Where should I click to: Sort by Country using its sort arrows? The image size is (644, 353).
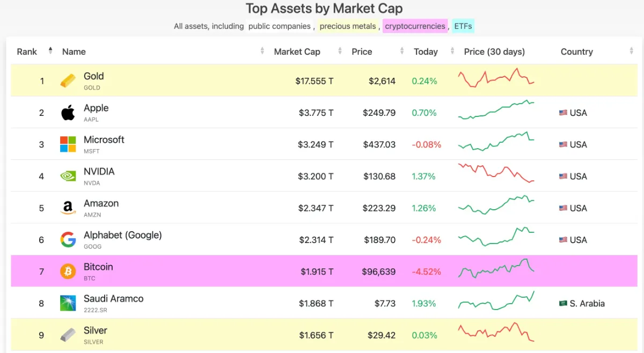pos(632,51)
